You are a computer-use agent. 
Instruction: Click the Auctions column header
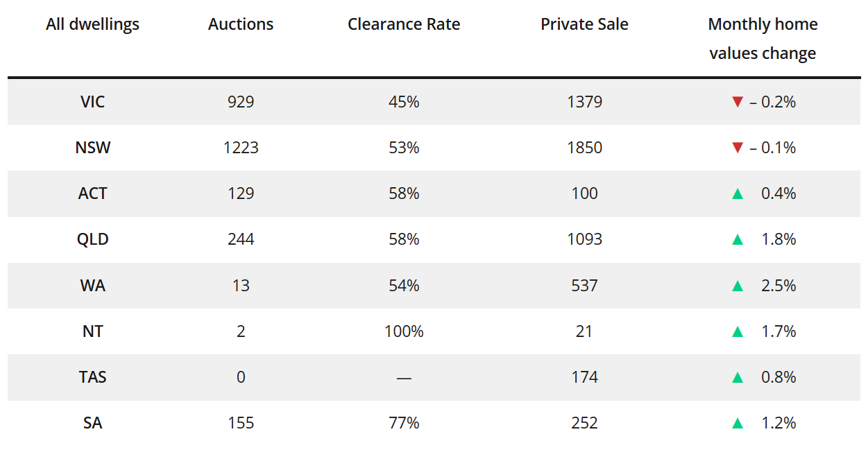241,24
